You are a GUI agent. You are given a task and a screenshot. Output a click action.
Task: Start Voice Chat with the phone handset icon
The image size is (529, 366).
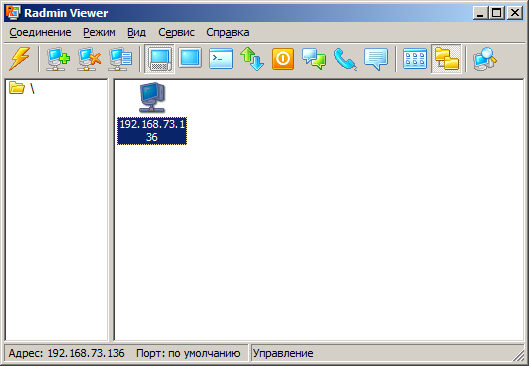[345, 59]
